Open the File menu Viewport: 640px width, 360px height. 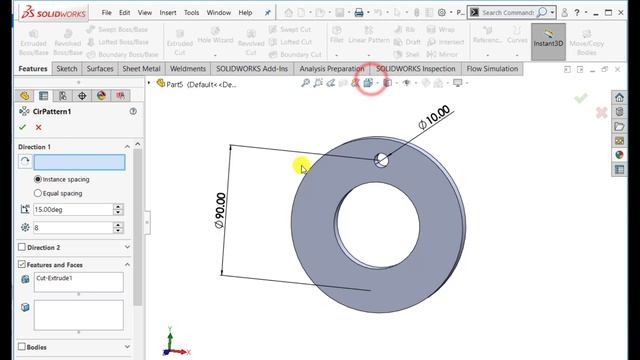click(x=107, y=13)
